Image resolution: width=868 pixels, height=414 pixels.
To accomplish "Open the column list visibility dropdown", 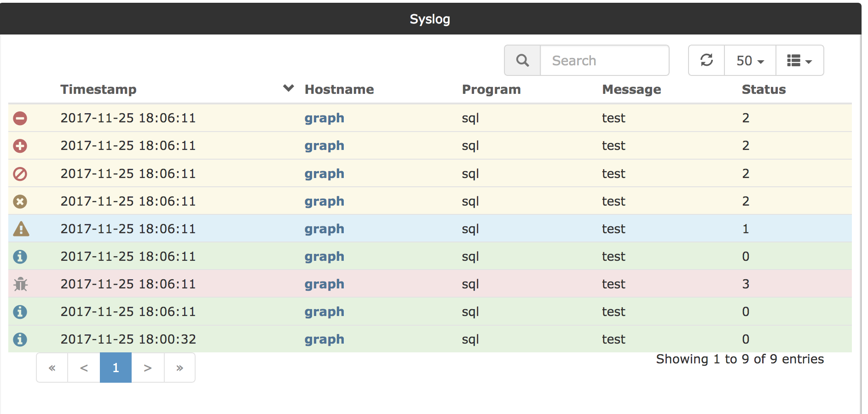I will click(x=799, y=60).
